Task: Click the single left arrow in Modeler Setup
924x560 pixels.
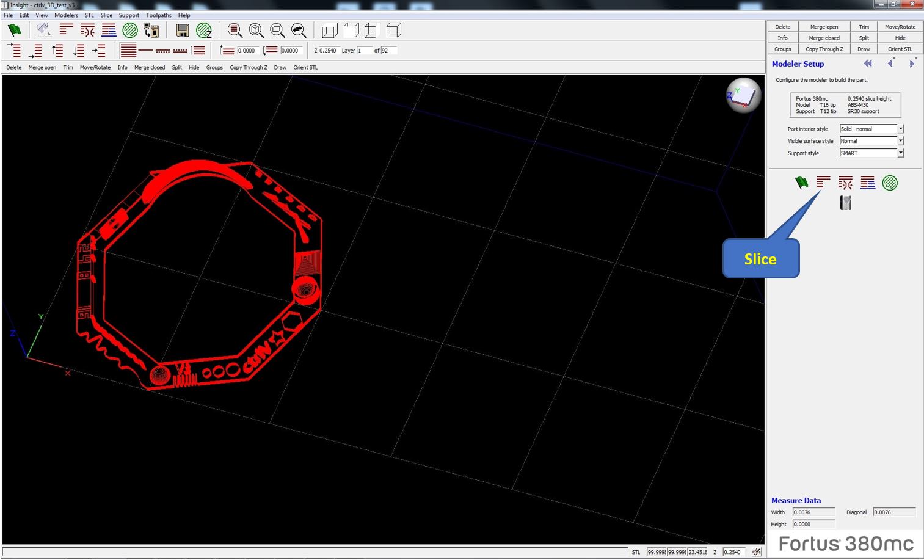Action: (890, 64)
